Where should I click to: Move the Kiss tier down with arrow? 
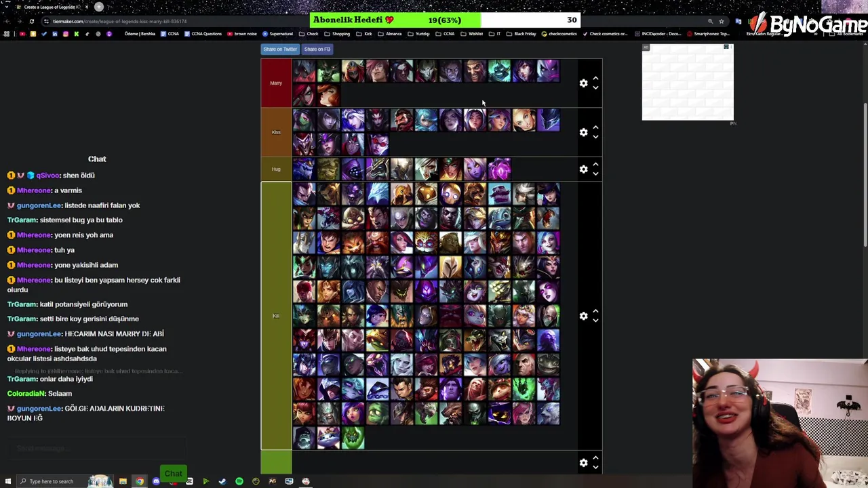point(595,137)
